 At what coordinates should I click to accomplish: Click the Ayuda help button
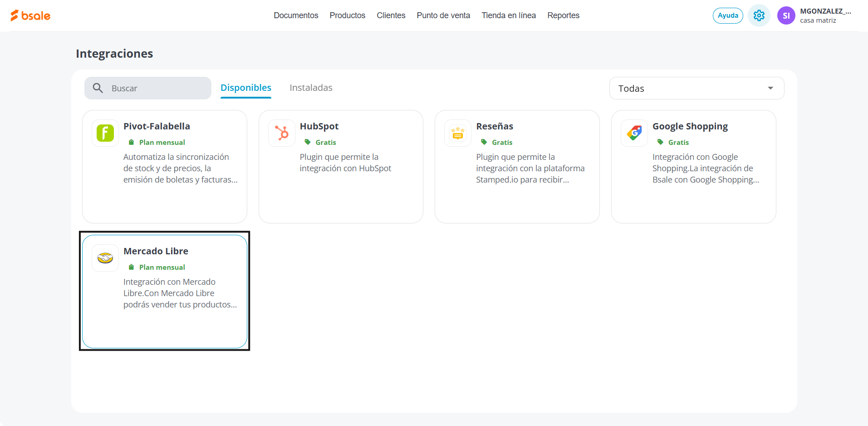pos(728,15)
